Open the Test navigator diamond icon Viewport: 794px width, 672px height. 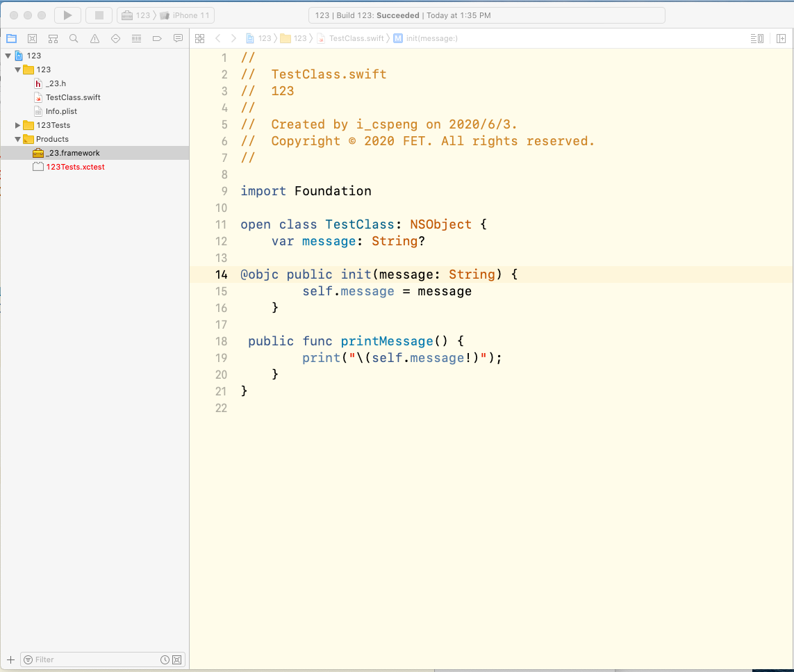115,38
